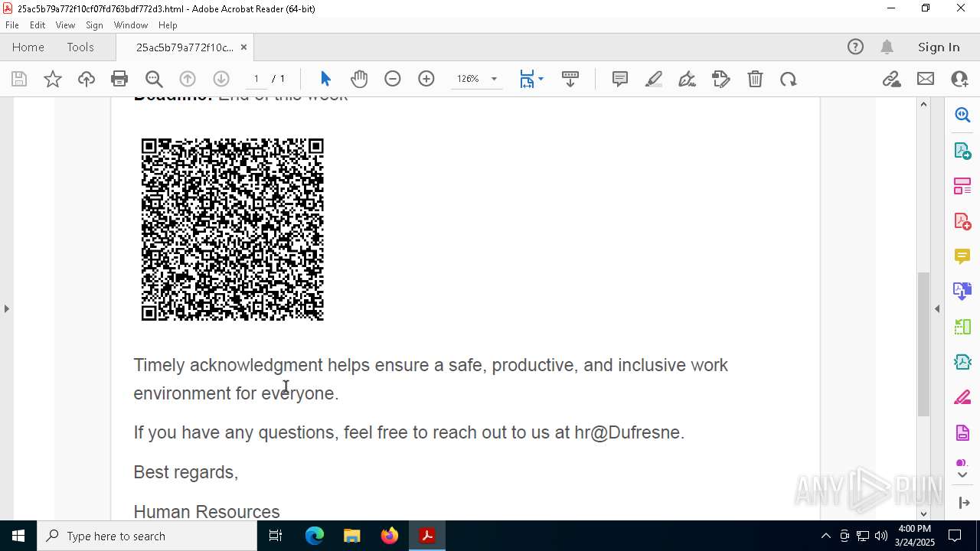Launch Microsoft Edge from taskbar
Screen dimensions: 980x551
pyautogui.click(x=315, y=536)
